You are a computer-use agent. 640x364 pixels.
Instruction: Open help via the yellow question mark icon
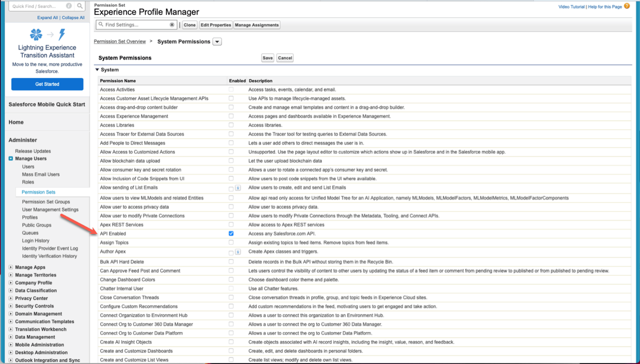point(627,6)
